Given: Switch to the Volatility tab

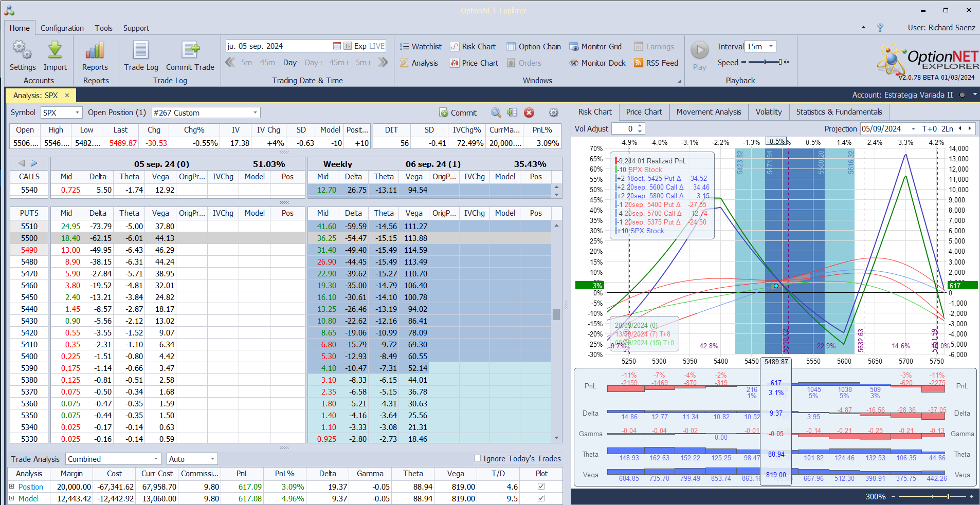Looking at the screenshot, I should point(769,112).
